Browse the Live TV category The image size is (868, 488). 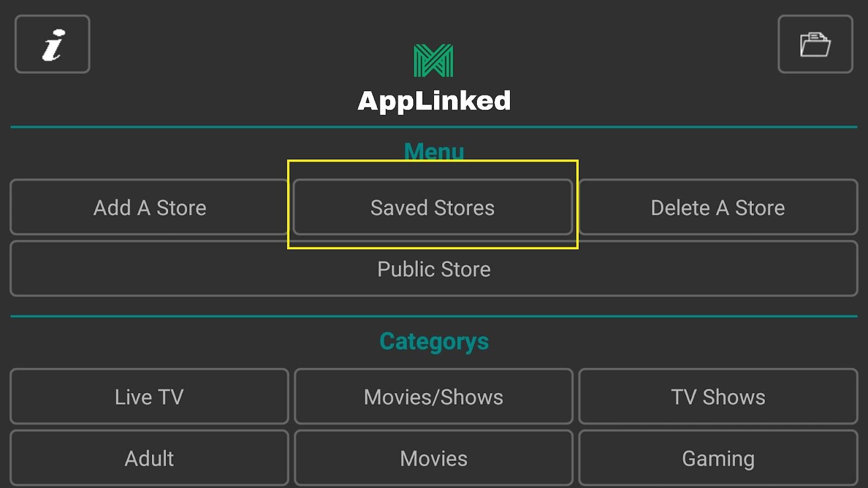coord(149,396)
